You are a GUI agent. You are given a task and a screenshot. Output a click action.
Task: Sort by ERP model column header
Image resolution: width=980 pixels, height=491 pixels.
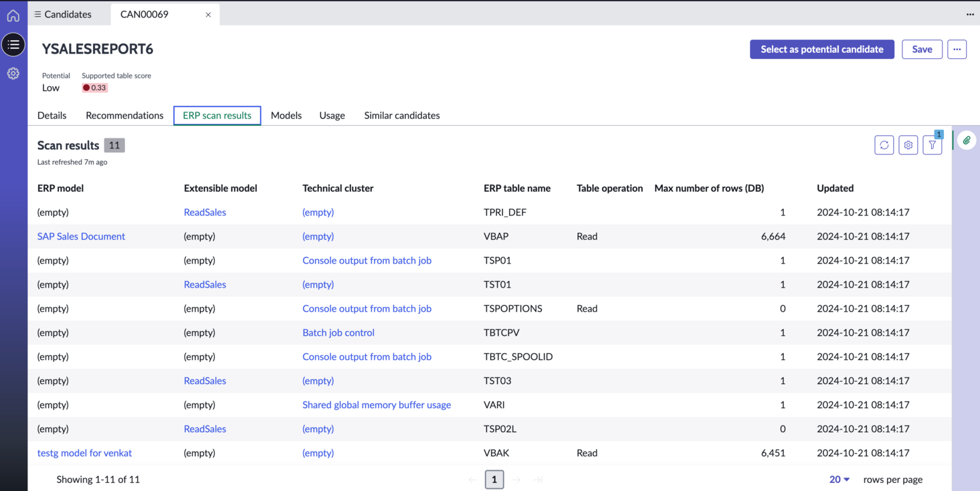point(60,188)
